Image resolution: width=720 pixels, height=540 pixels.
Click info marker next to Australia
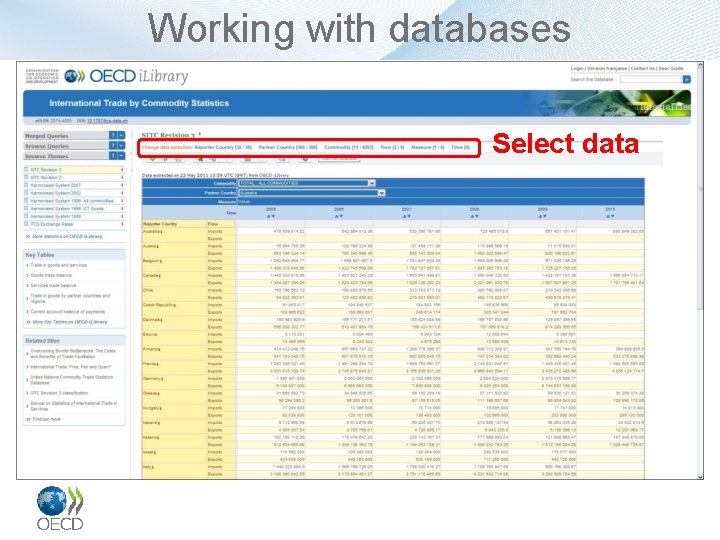pyautogui.click(x=161, y=232)
